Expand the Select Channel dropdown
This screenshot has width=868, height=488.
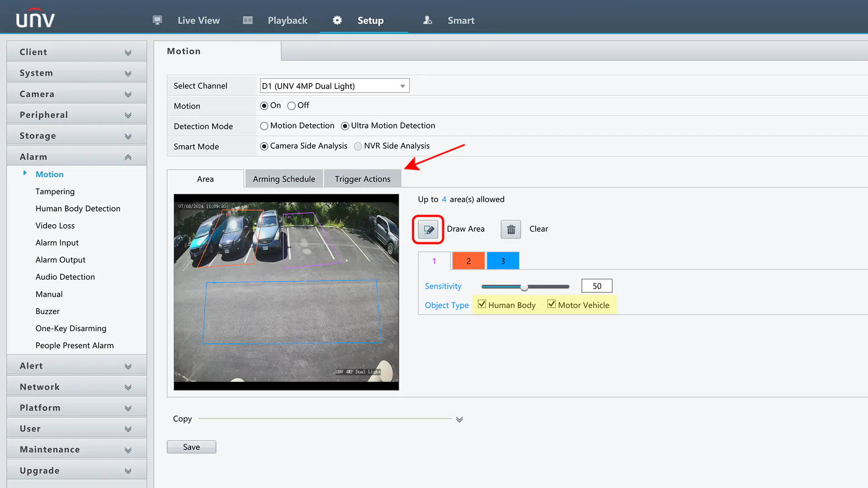tap(402, 85)
